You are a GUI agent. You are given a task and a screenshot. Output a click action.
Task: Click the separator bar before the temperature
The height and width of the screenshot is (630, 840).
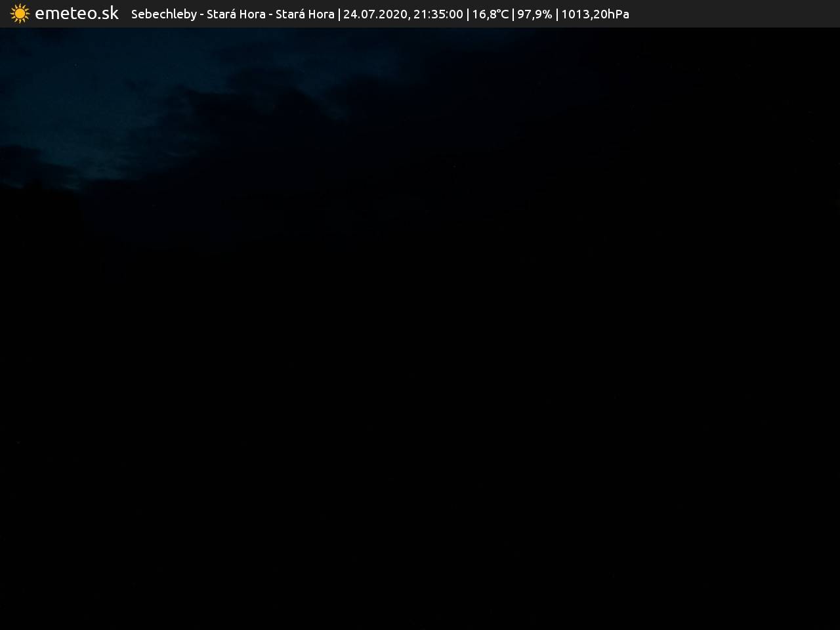468,14
